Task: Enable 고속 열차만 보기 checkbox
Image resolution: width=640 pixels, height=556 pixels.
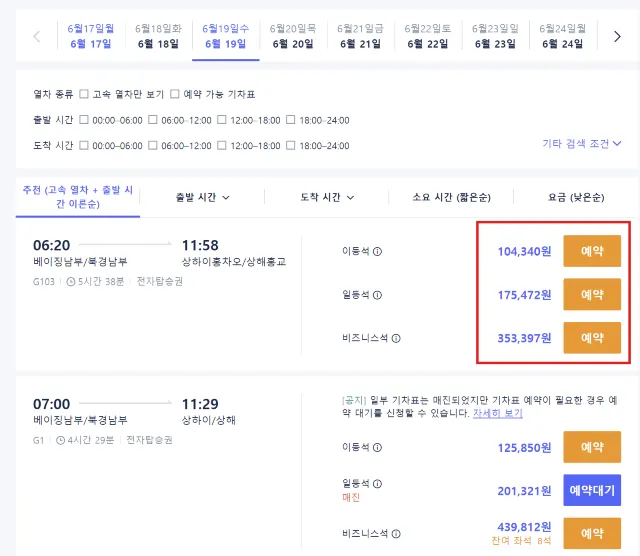Action: (84, 94)
